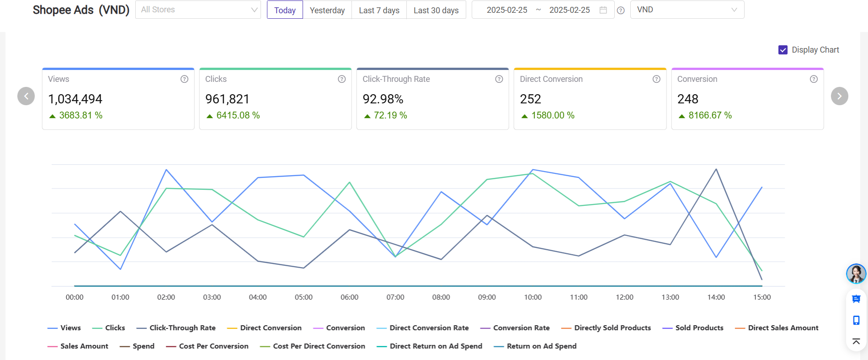Click the mobile phone sidebar icon
Screen dimensions: 868x360
[856, 320]
